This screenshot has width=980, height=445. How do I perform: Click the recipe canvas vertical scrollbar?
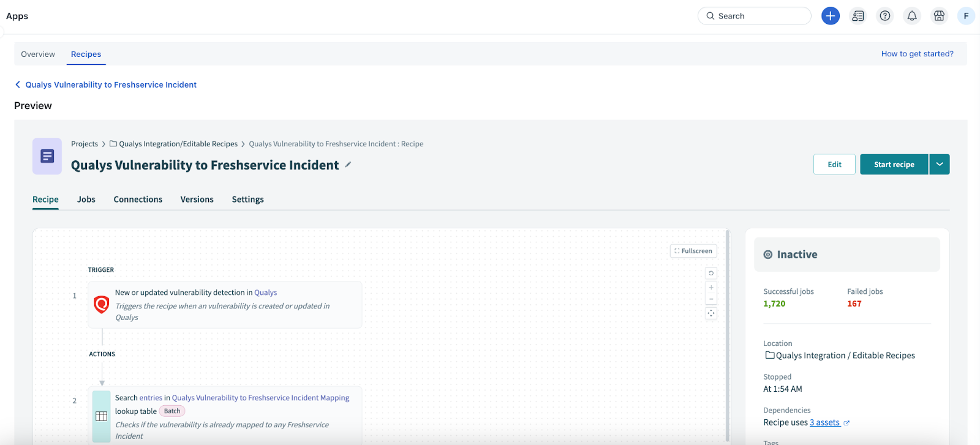point(728,335)
